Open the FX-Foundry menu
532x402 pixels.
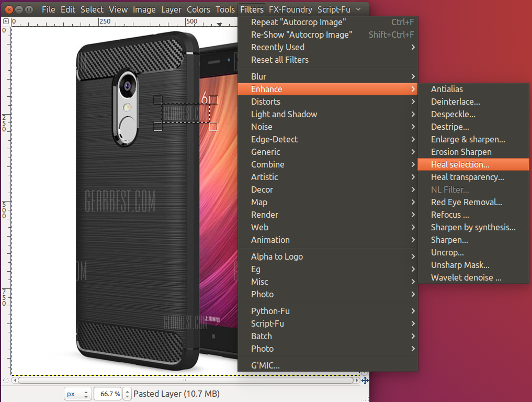[x=290, y=9]
